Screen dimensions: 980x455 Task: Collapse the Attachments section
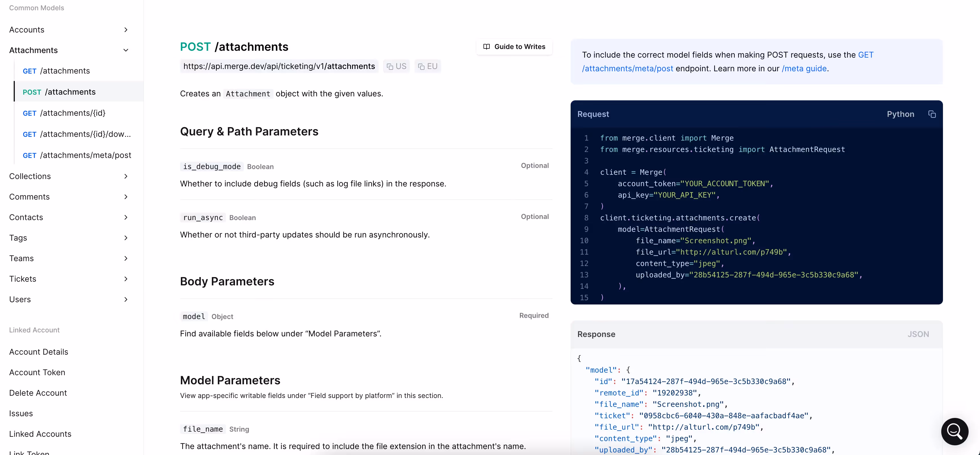(126, 50)
